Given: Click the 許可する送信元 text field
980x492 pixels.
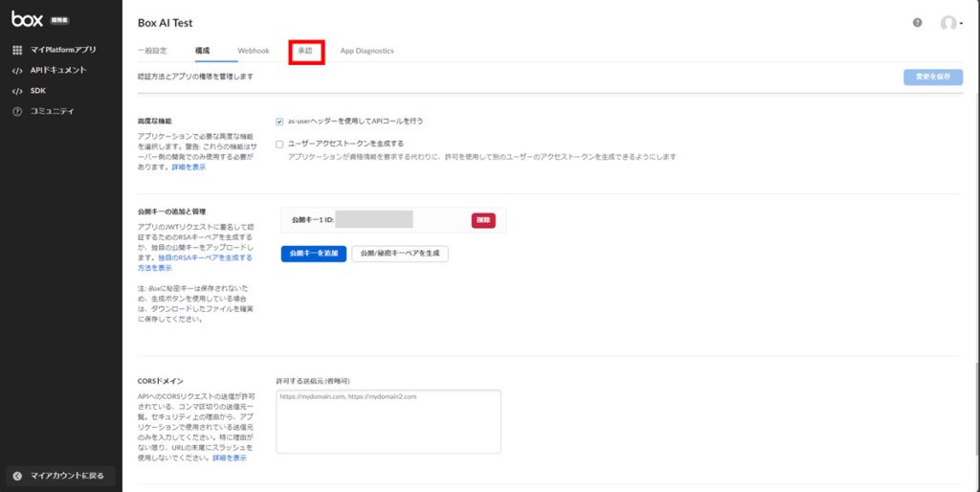Looking at the screenshot, I should 388,421.
